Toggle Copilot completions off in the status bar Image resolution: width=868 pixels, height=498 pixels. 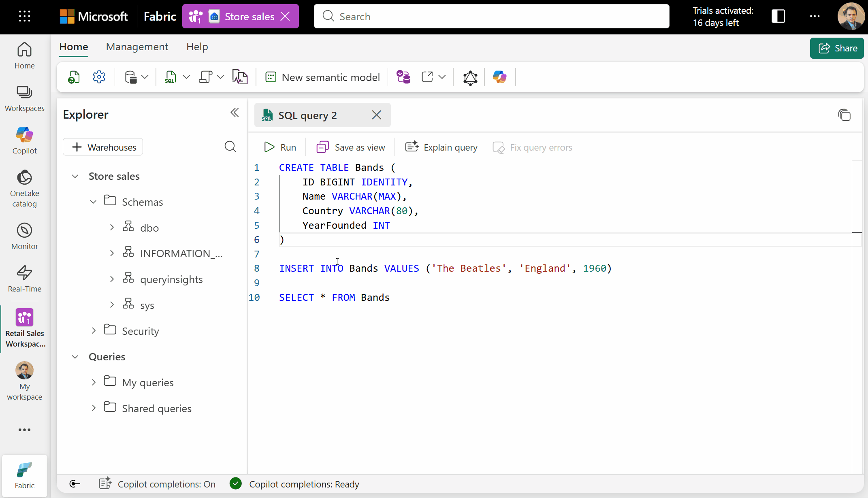(157, 484)
